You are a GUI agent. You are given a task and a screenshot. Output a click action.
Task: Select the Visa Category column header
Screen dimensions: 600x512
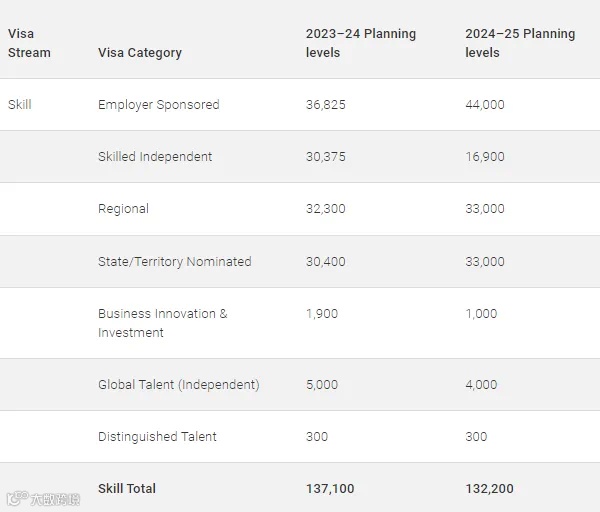tap(140, 53)
